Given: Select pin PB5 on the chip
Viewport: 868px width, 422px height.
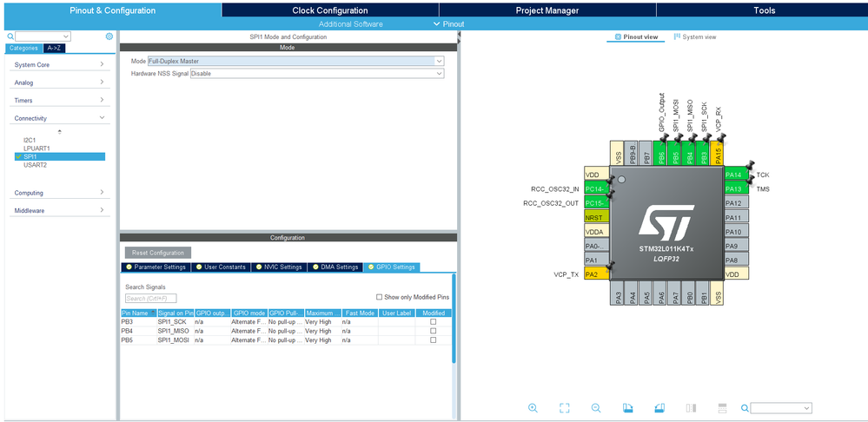Looking at the screenshot, I should [x=675, y=152].
